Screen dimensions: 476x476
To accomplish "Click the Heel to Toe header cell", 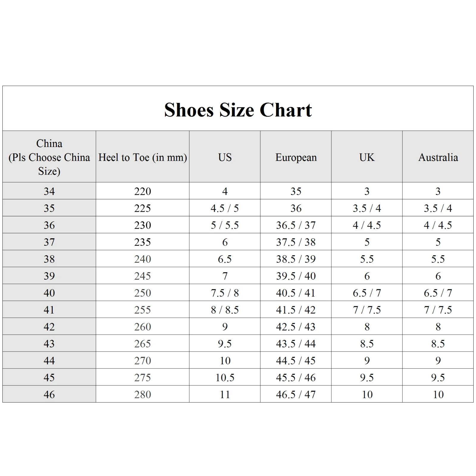I will point(143,157).
